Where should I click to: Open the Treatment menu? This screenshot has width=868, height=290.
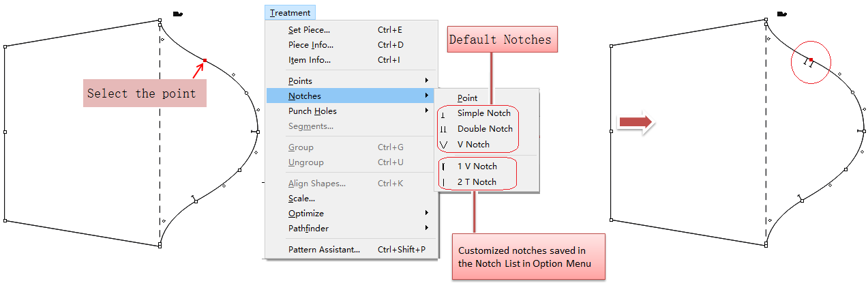(290, 12)
